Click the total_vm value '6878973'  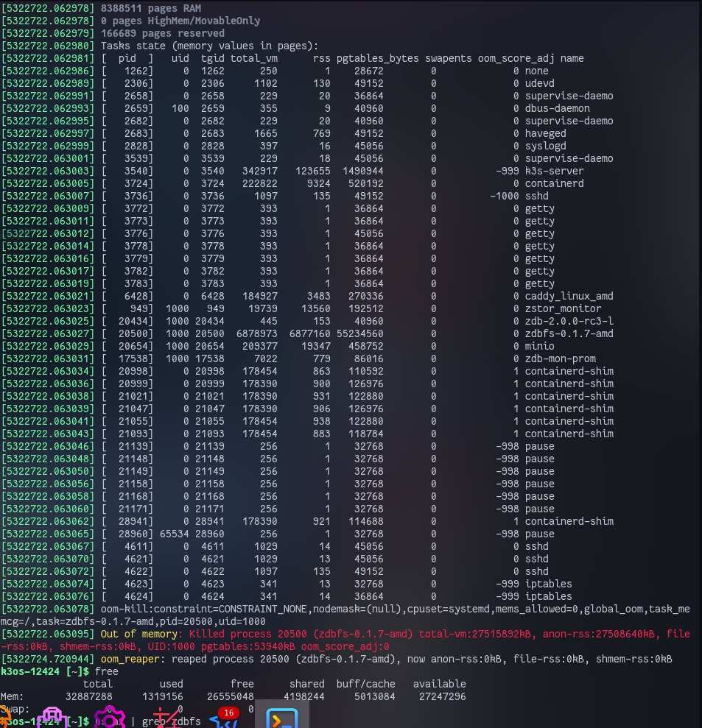coord(256,334)
